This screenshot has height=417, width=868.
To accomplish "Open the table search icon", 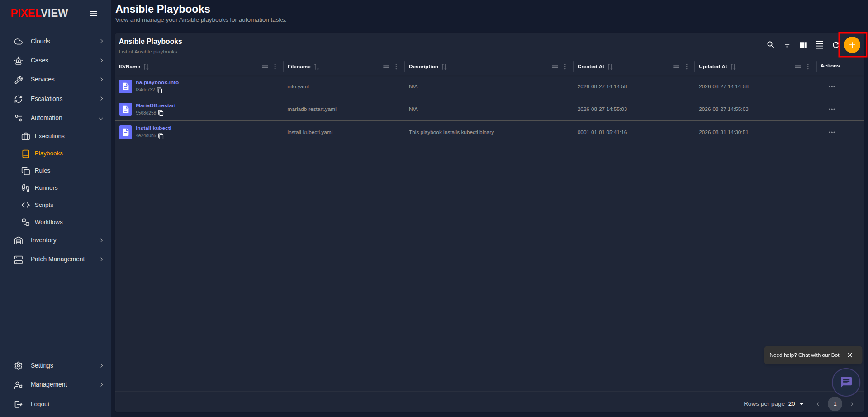I will tap(770, 45).
